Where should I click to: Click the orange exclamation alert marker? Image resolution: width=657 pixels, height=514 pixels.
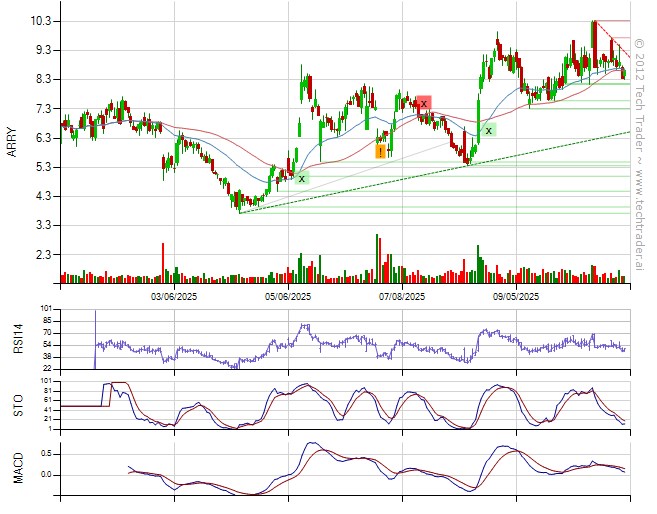pos(381,152)
